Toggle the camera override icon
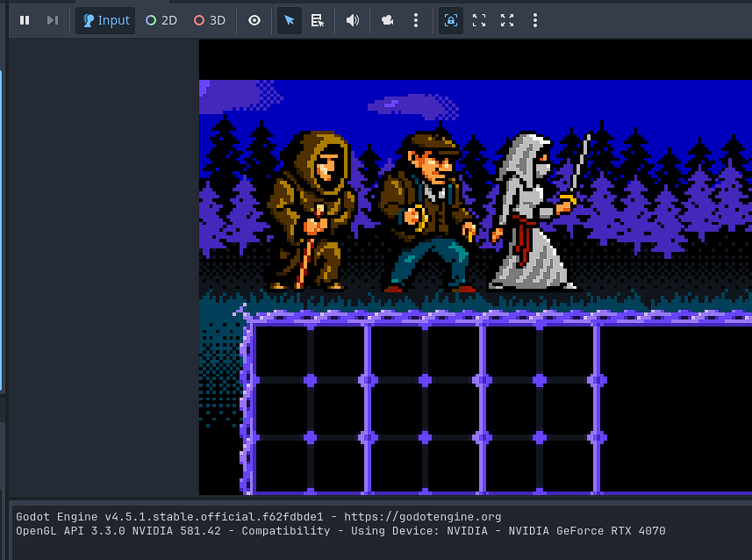The height and width of the screenshot is (560, 752). [x=388, y=20]
